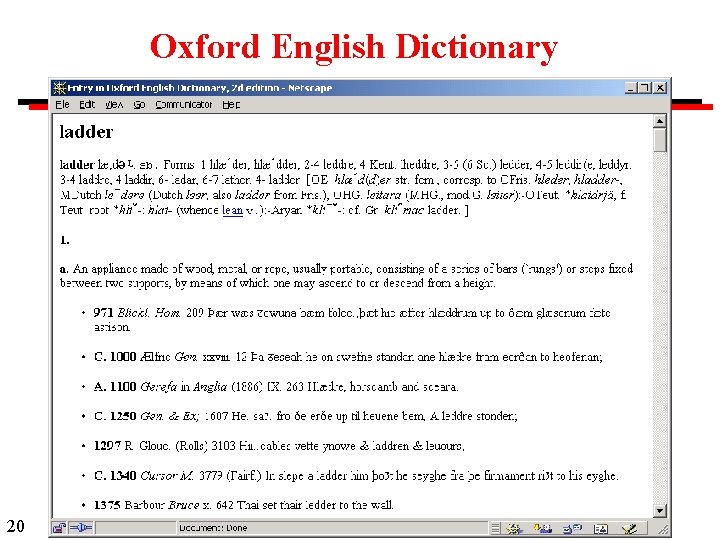Open the File menu

point(62,105)
